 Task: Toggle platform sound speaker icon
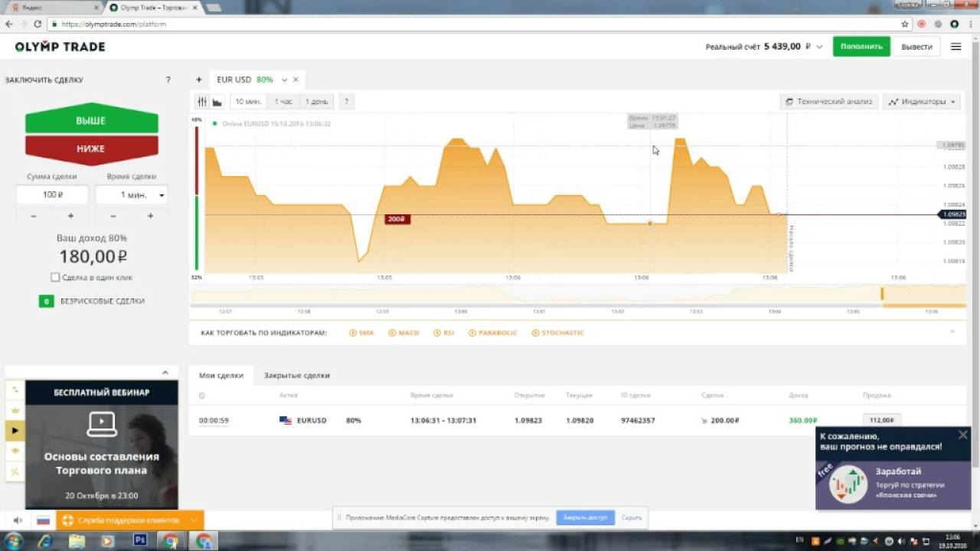tap(17, 520)
